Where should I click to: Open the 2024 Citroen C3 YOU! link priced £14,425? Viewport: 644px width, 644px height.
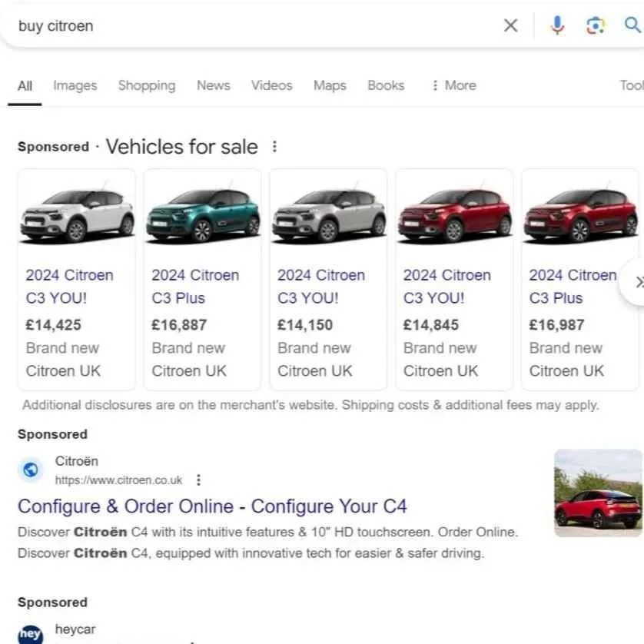click(x=69, y=287)
